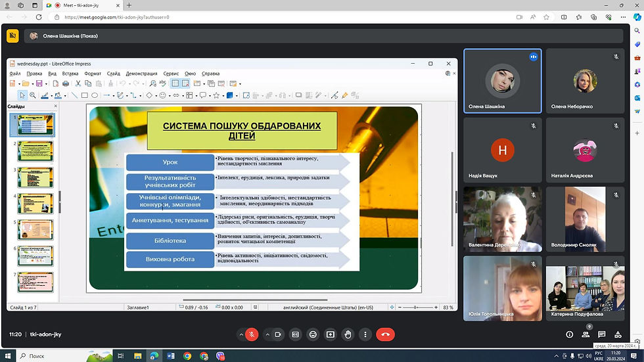Open Fill Color dropdown arrow
This screenshot has height=362, width=644.
(65, 96)
